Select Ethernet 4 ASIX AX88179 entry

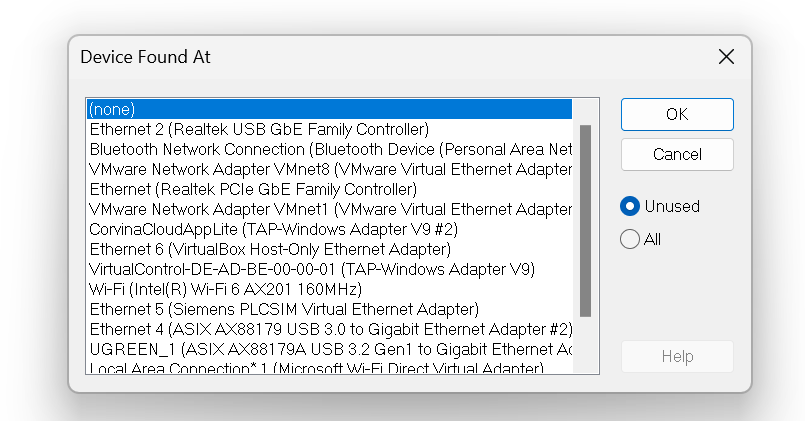tap(329, 330)
